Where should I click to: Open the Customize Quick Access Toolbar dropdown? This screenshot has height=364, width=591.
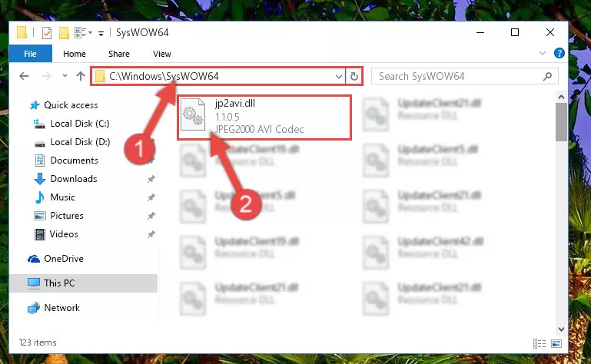point(101,34)
